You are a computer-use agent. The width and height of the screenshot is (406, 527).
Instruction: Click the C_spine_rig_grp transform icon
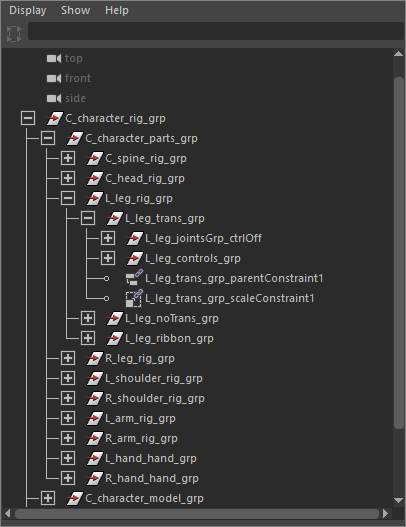point(94,158)
